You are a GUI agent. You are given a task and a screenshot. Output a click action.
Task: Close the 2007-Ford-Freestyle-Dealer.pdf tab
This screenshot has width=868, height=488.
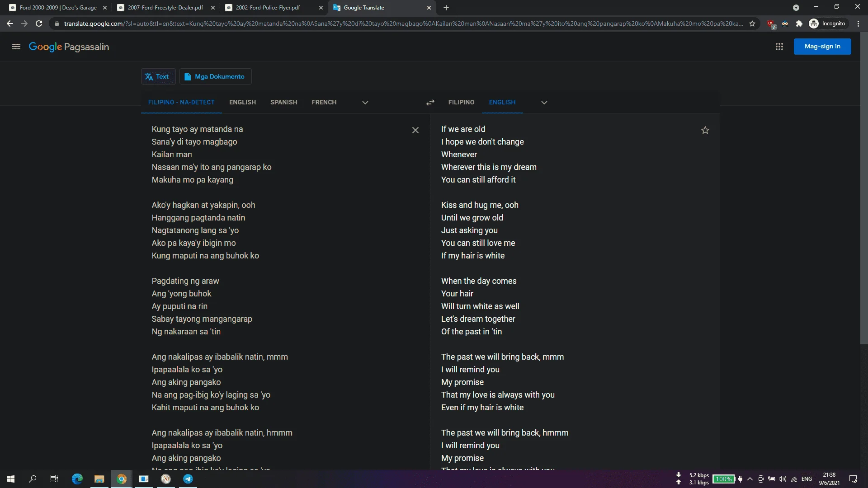tap(213, 8)
